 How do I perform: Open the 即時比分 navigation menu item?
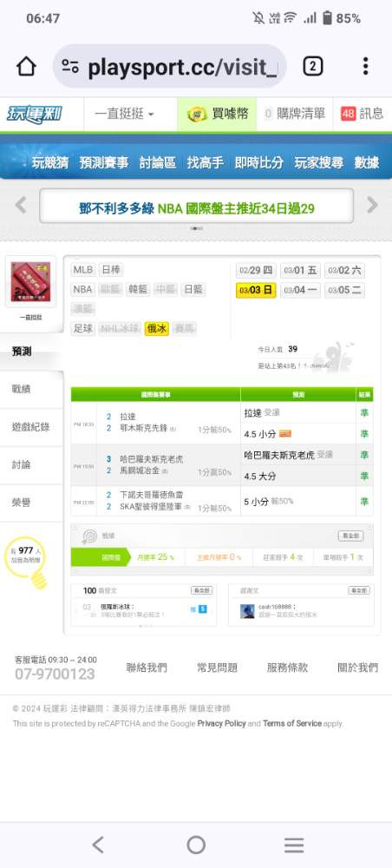[258, 163]
